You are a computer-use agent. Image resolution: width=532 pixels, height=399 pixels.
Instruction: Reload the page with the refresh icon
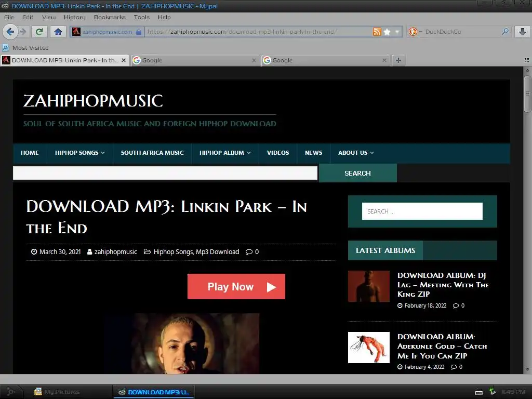39,32
